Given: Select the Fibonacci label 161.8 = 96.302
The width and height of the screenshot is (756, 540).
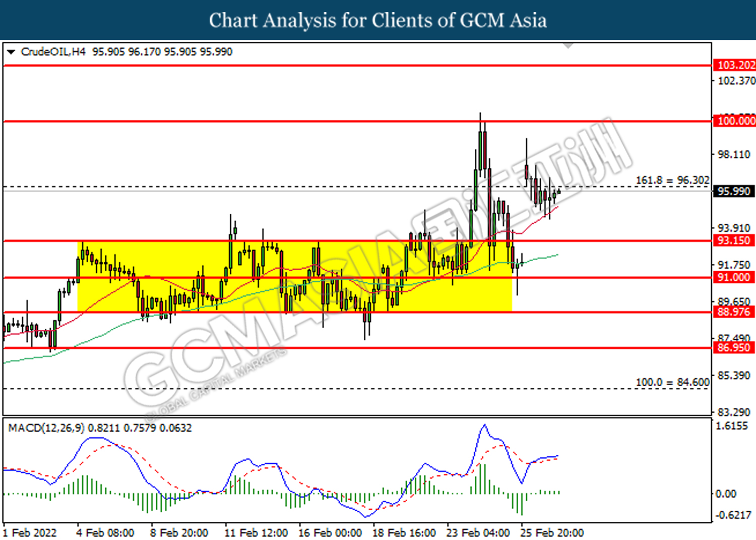Looking at the screenshot, I should coord(672,181).
